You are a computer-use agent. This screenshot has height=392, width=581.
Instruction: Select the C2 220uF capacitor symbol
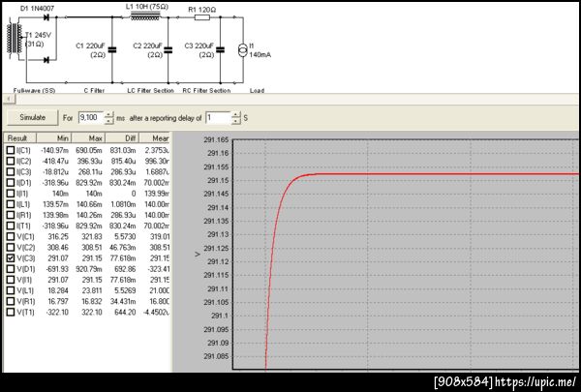168,49
